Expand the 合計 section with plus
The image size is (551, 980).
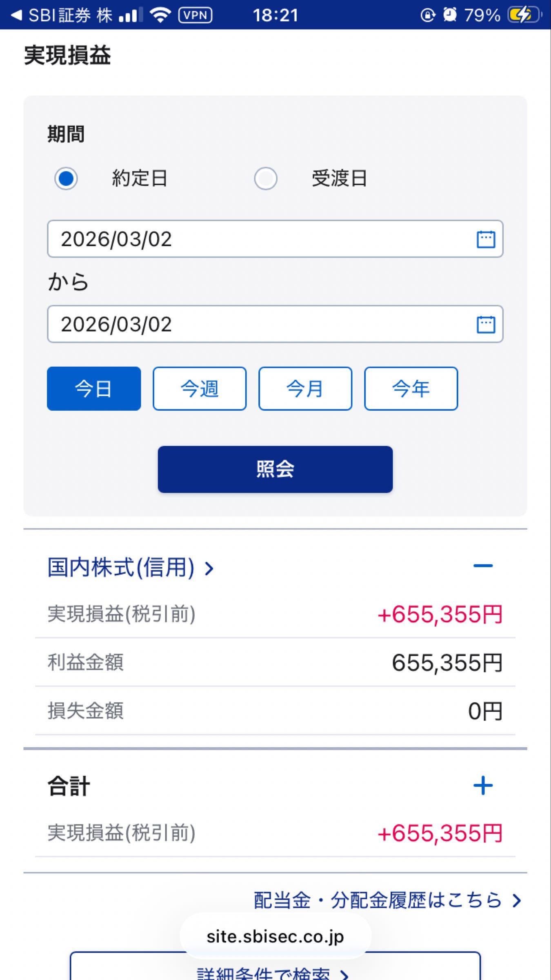pyautogui.click(x=483, y=786)
